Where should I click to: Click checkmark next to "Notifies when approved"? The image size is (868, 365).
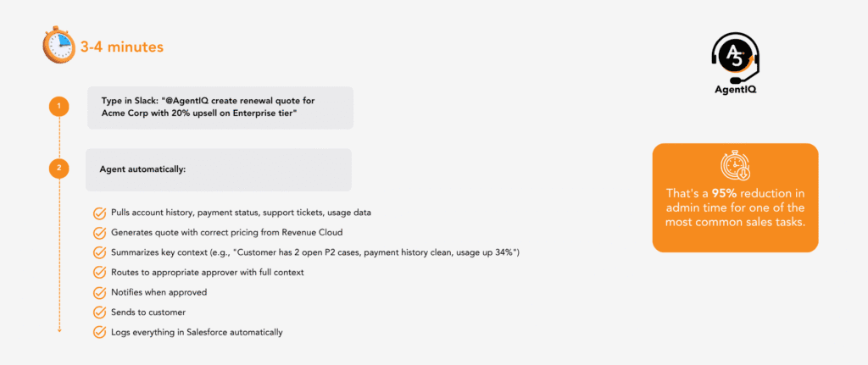[99, 292]
